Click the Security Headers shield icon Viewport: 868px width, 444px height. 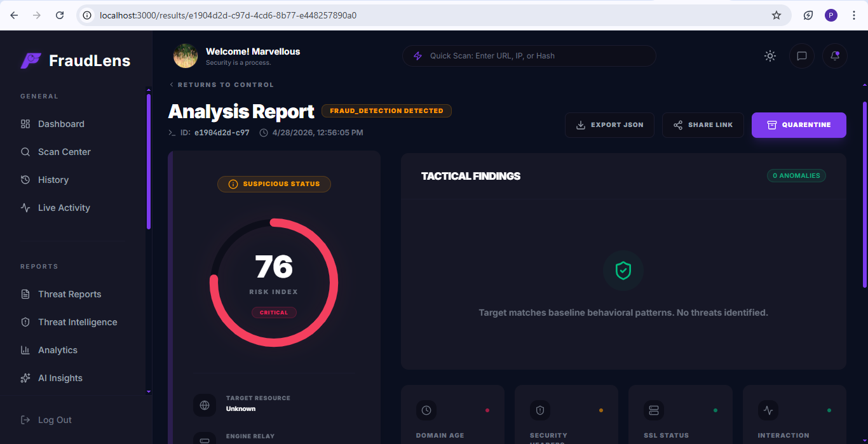click(540, 410)
